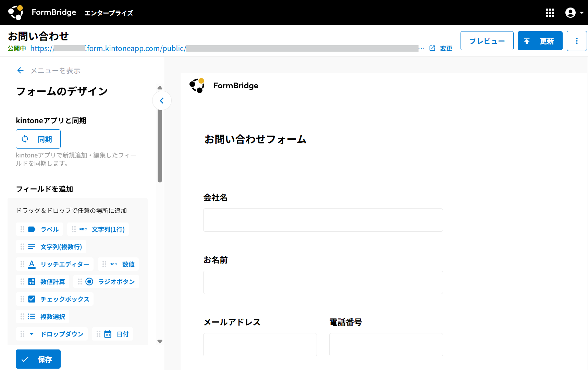Select the ラベル field icon
Screen dimensions: 588x370
coord(32,229)
